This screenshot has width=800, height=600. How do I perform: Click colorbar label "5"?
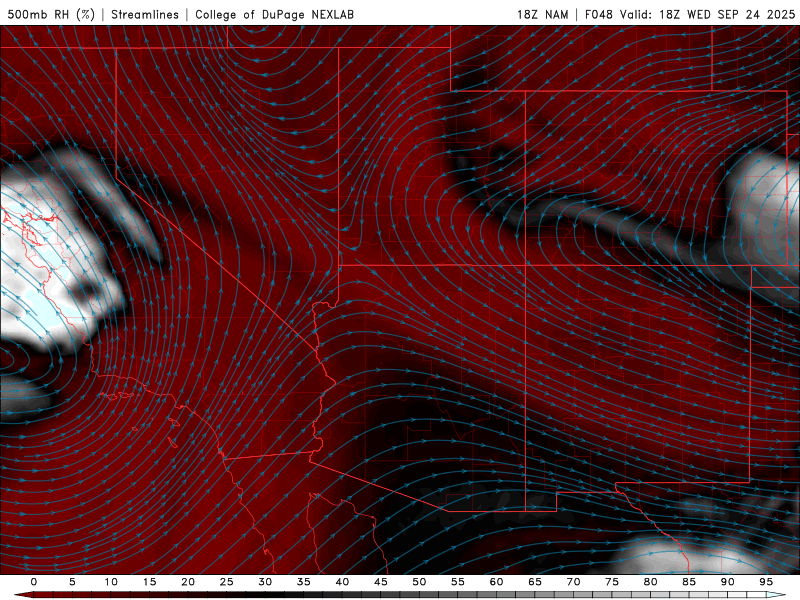pyautogui.click(x=72, y=582)
